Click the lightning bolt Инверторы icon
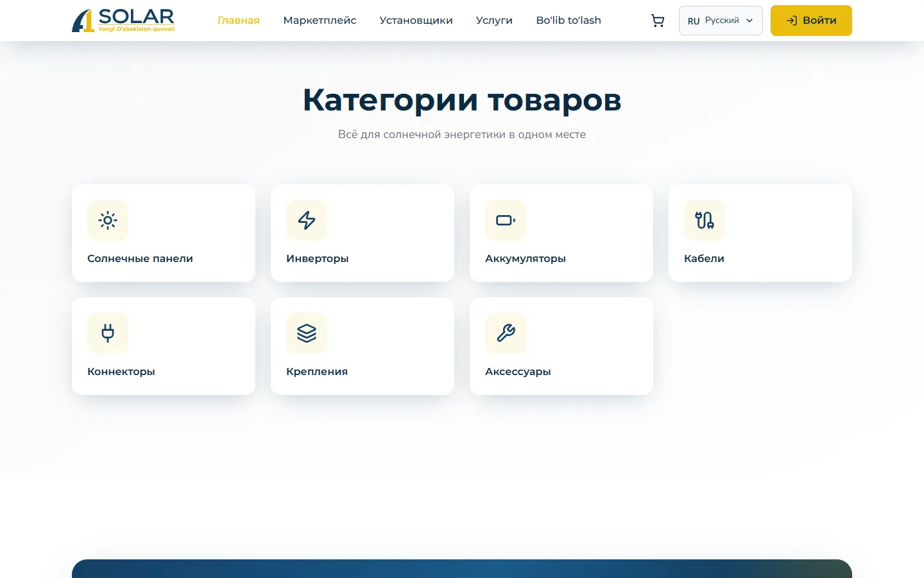This screenshot has width=924, height=578. point(307,220)
